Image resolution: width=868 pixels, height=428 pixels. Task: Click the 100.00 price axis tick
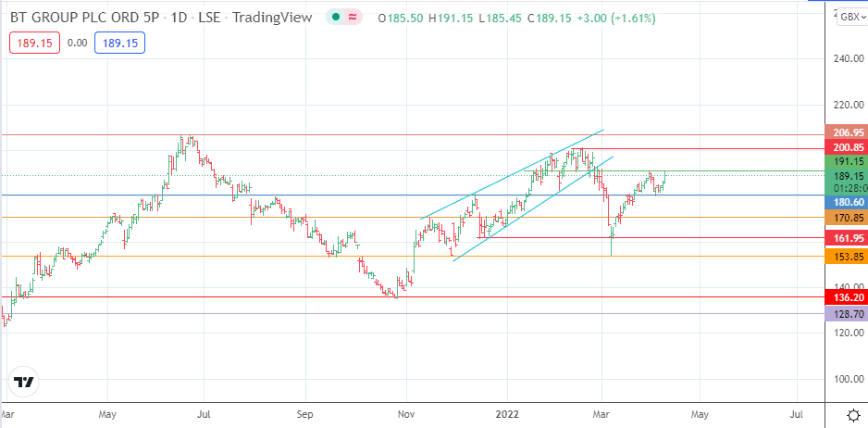tap(848, 379)
